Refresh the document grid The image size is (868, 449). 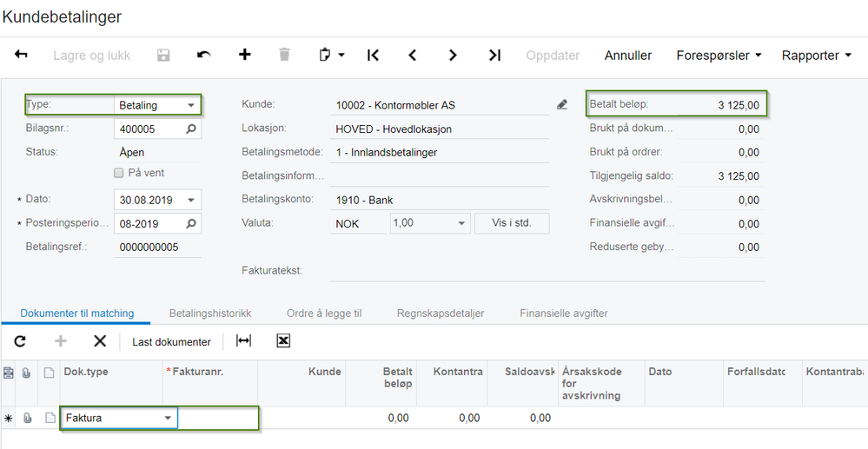[20, 341]
